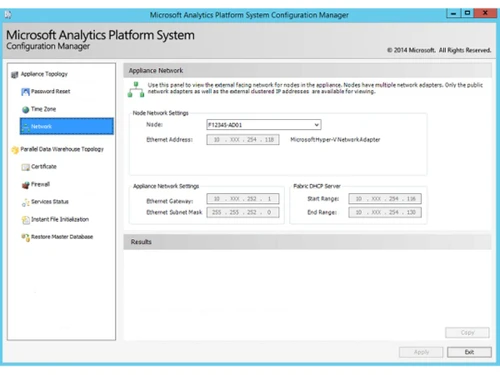Viewport: 500px width, 375px height.
Task: Open the Certificate page
Action: [x=44, y=167]
